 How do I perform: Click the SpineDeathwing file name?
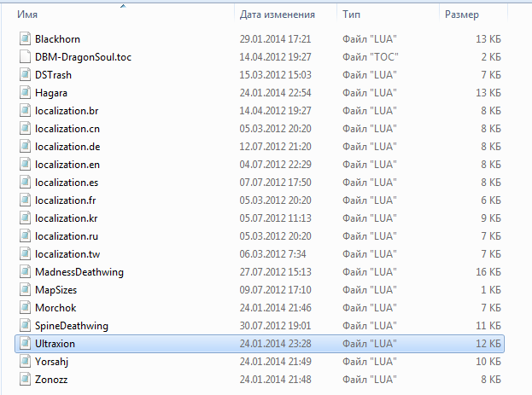click(x=72, y=326)
